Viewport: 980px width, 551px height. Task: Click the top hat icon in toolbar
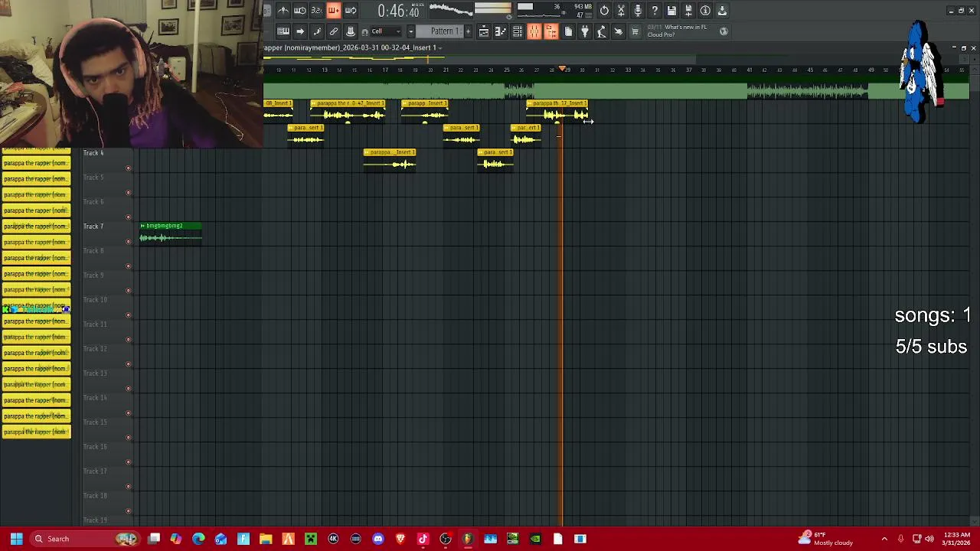point(351,31)
